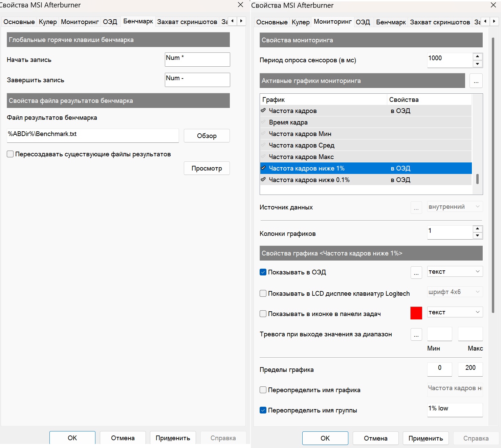501x448 pixels.
Task: Toggle checkmark for Частота кадров Макс
Action: pyautogui.click(x=263, y=157)
